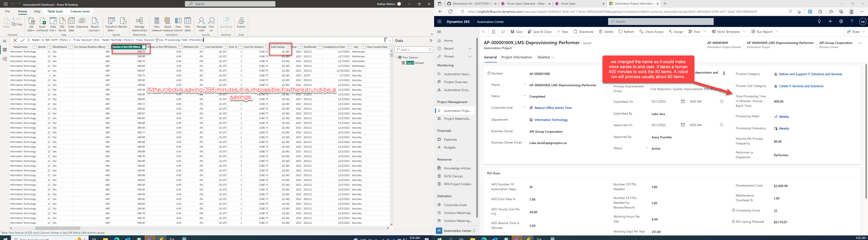
Task: Expand the Run Report dropdown
Action: point(777,31)
